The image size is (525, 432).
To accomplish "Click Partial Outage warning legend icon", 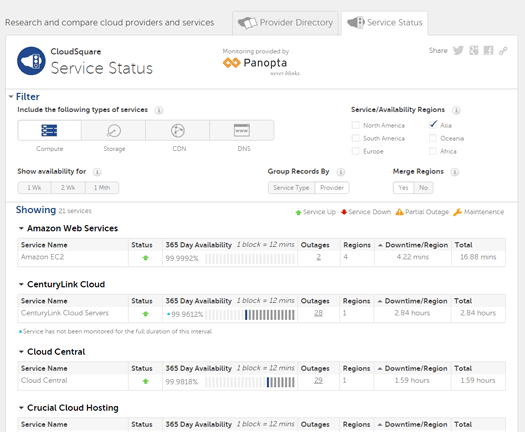I will coord(399,212).
